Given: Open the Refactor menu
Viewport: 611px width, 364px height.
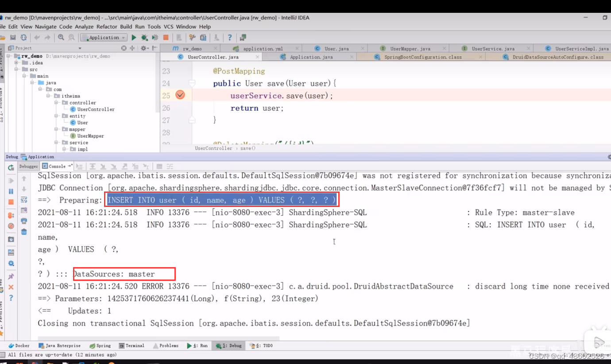Looking at the screenshot, I should [x=107, y=27].
